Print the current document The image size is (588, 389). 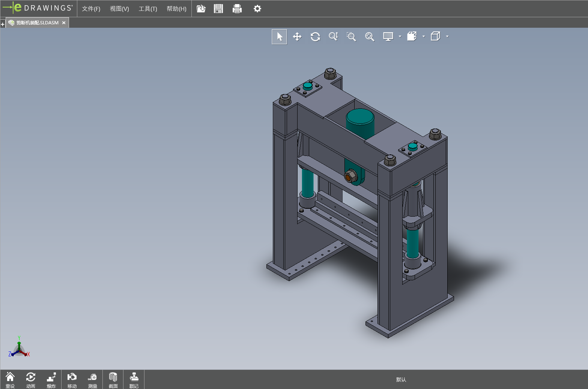237,9
